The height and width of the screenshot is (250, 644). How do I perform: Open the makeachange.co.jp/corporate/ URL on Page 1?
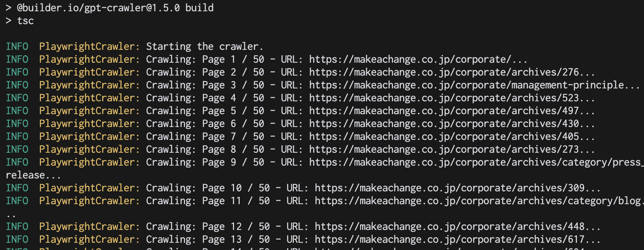410,59
